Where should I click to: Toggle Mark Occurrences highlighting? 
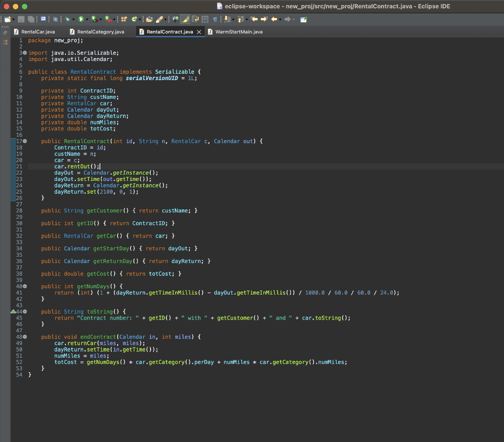point(185,19)
